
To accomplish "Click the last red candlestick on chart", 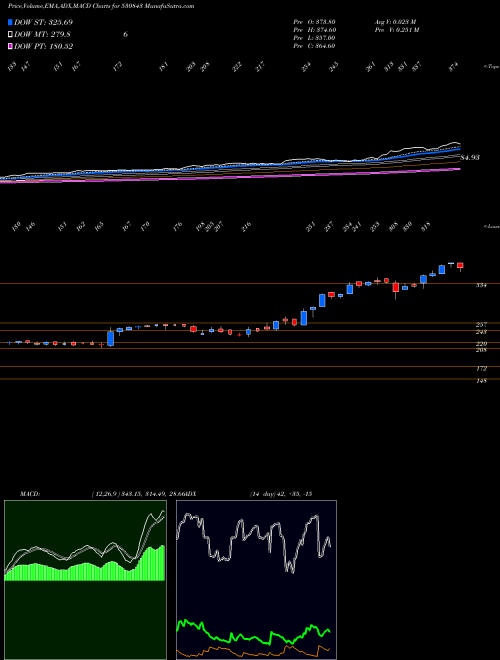I will [x=460, y=266].
